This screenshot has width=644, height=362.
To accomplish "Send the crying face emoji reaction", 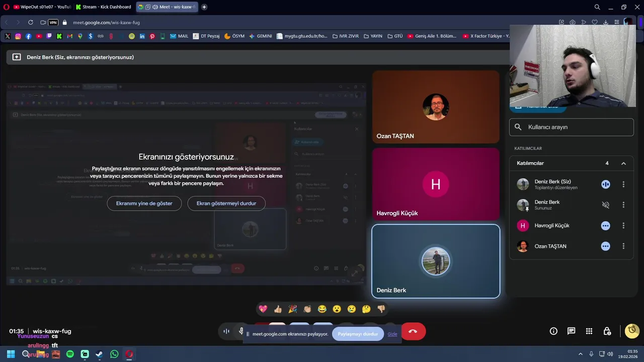I will [x=352, y=309].
